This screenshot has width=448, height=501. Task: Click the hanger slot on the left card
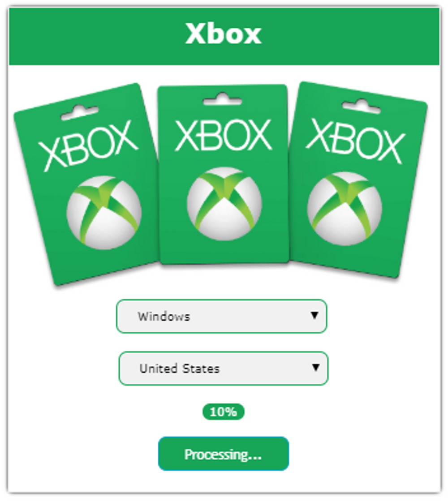click(80, 112)
